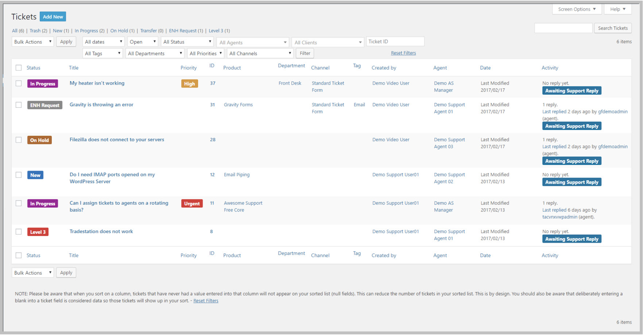
Task: Click the On Hold status badge
Action: [x=39, y=140]
